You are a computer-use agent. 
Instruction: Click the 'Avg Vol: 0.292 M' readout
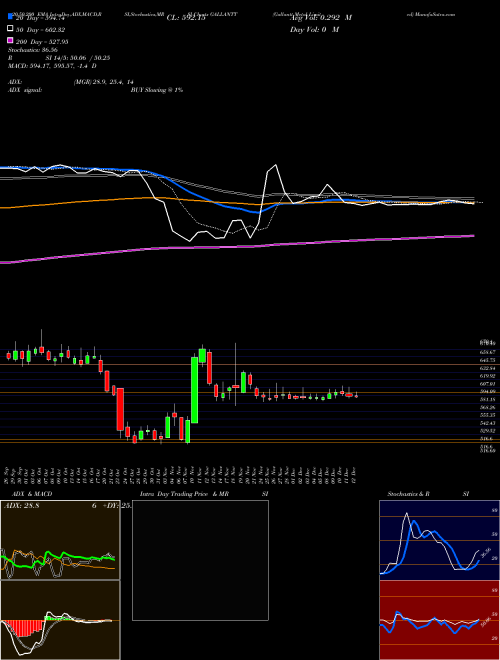tap(321, 18)
